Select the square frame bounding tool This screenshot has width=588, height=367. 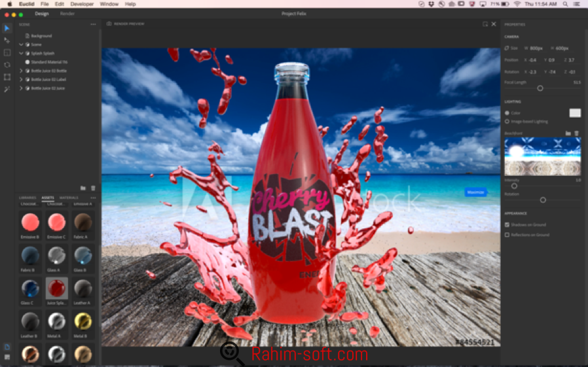(x=7, y=77)
